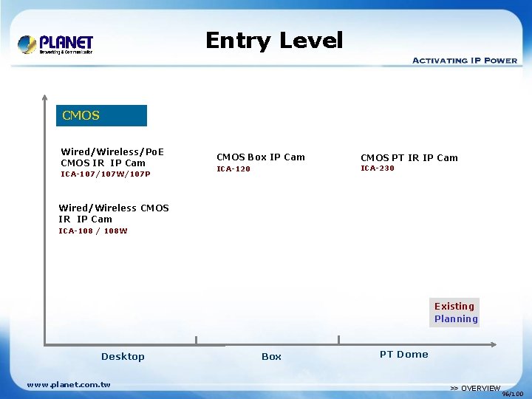Click the 'Box' axis label
Image resolution: width=532 pixels, height=399 pixels.
click(271, 357)
